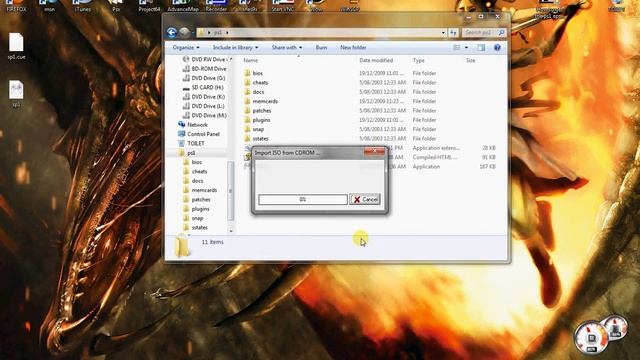Screen dimensions: 640x360
Task: Click the ps1 path in address bar
Action: click(218, 33)
